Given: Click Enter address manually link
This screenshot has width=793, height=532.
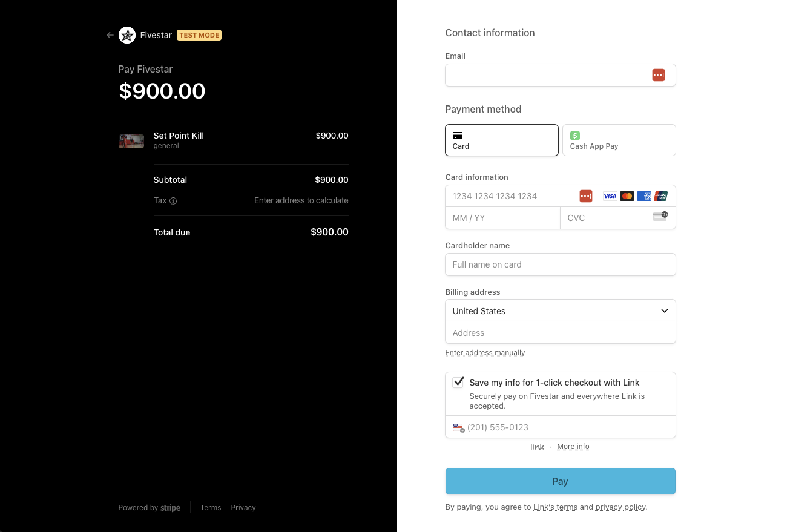Looking at the screenshot, I should 485,353.
